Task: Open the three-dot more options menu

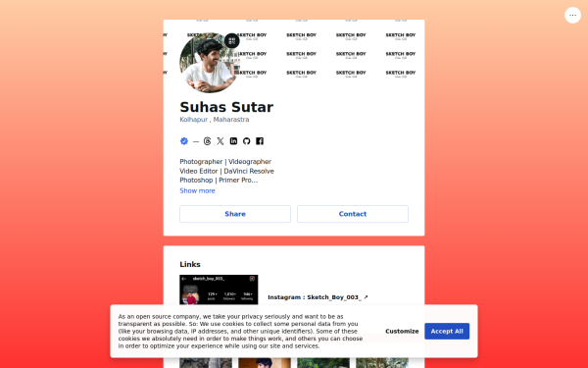Action: 572,16
